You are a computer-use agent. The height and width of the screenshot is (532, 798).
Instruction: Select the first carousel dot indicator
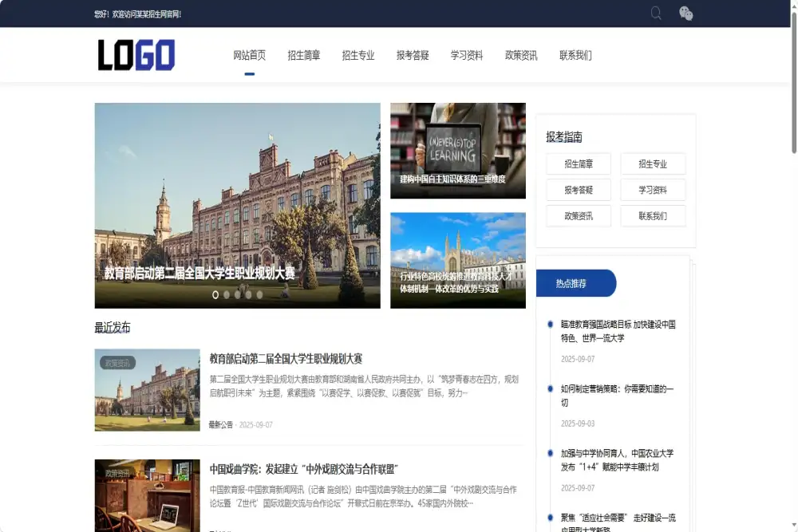(x=215, y=294)
